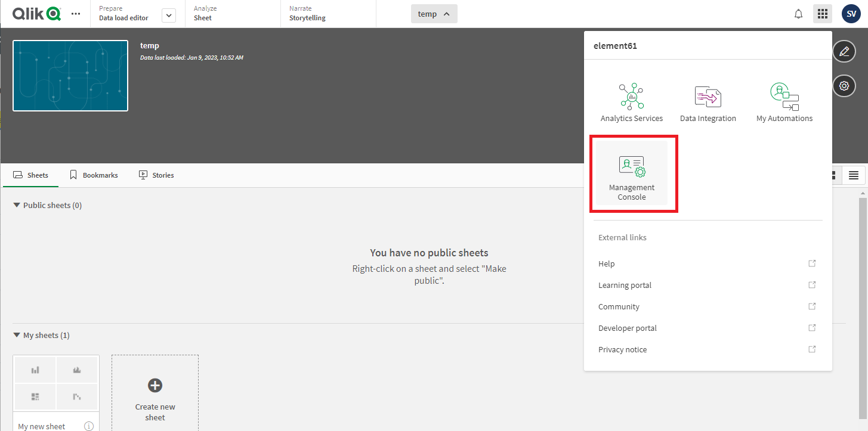Screen dimensions: 868x431
Task: Open the highlighted Management Console
Action: (x=631, y=173)
